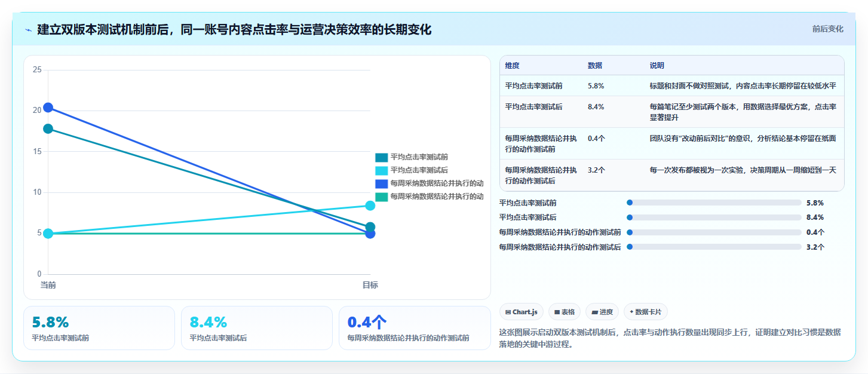Click teal line point near 18 for 当前
Screen dimensions: 868x374
tap(48, 128)
